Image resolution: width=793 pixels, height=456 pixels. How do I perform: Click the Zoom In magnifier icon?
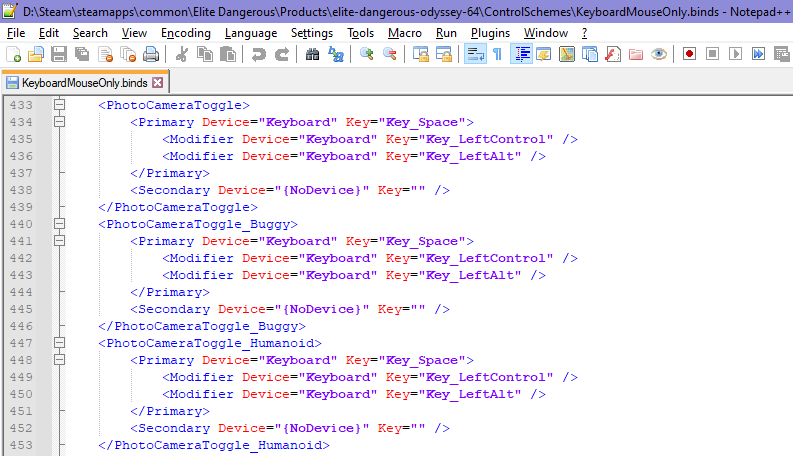(367, 54)
